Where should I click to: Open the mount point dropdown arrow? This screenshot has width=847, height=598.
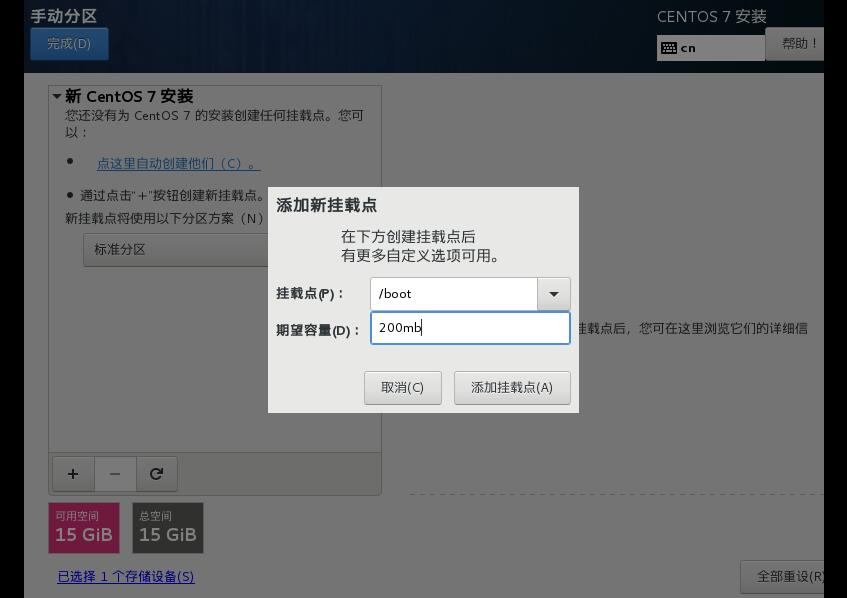(x=554, y=294)
